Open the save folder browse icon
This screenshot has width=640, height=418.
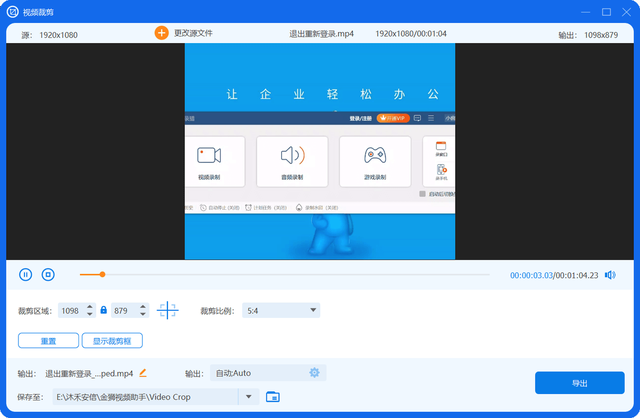[x=273, y=397]
